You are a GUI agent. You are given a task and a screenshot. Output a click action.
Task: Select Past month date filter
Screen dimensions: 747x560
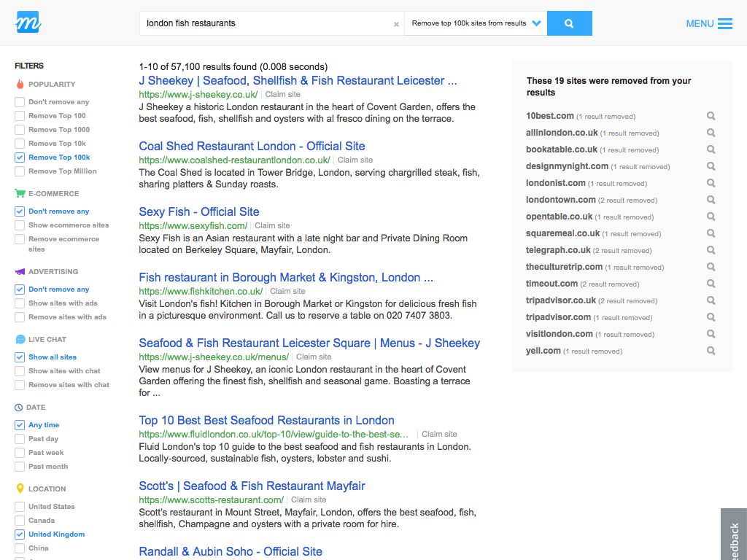click(x=20, y=467)
